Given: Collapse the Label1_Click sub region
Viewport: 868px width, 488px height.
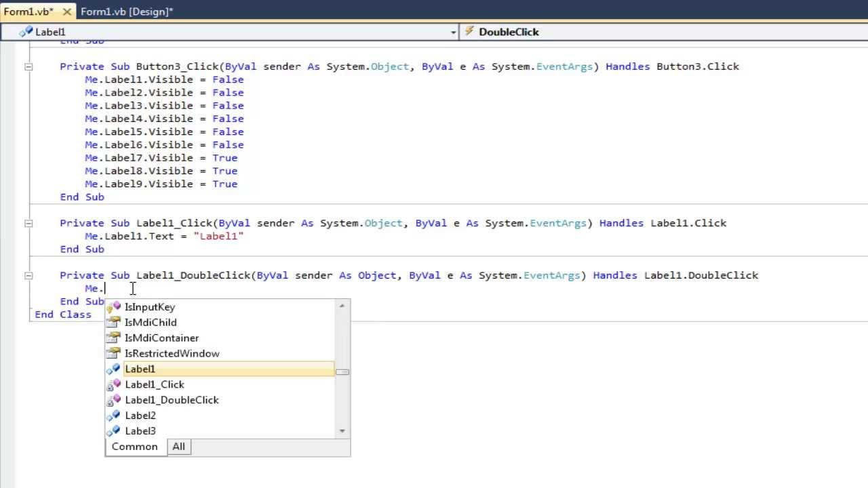Looking at the screenshot, I should pos(28,223).
